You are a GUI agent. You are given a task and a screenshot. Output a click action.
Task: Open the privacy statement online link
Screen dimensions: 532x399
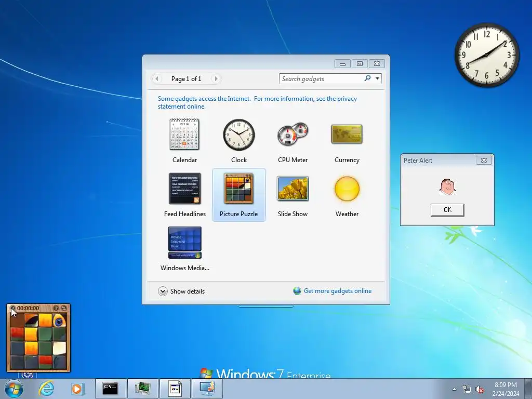[x=257, y=102]
